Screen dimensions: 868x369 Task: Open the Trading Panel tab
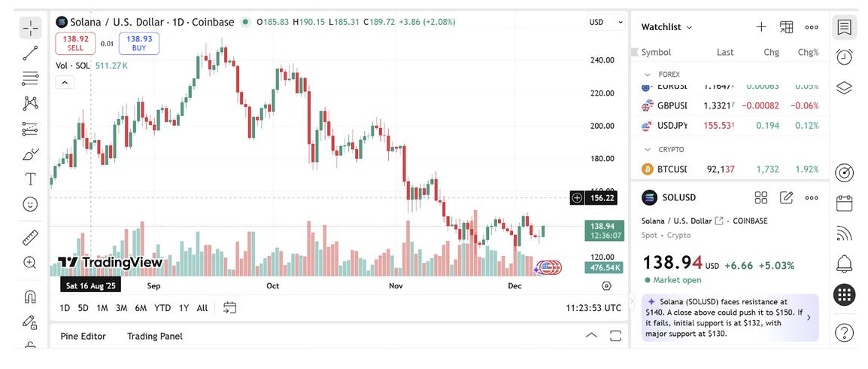click(154, 336)
